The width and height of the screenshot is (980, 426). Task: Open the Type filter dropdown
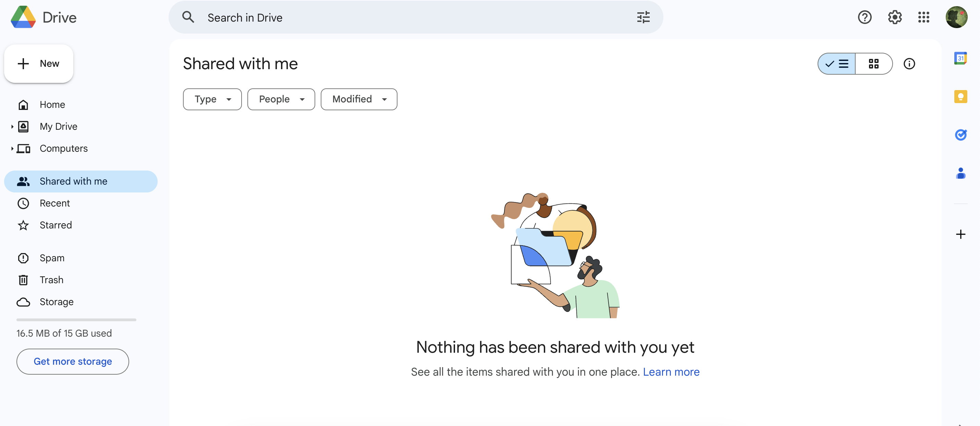pos(212,99)
